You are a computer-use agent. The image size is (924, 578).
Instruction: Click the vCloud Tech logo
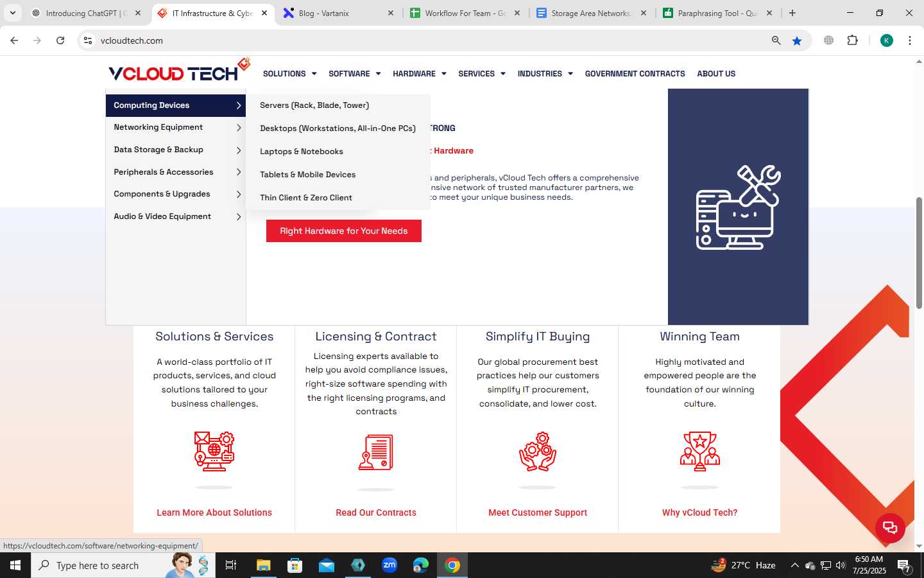[x=179, y=71]
